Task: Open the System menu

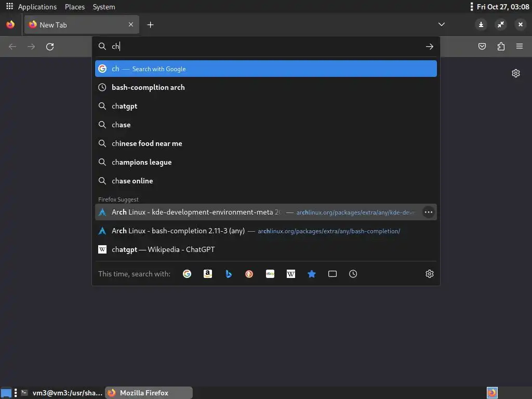Action: 104,7
